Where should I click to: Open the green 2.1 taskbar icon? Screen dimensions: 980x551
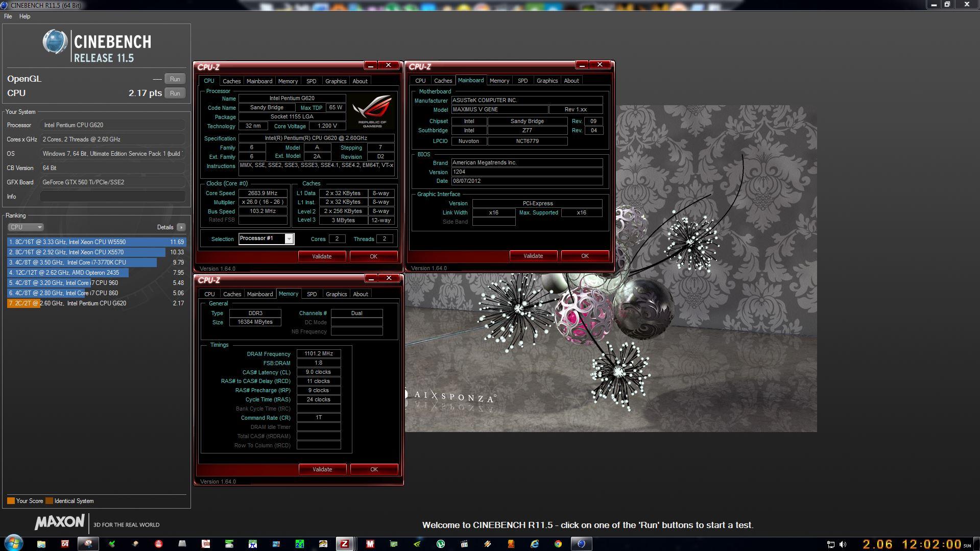tap(300, 544)
